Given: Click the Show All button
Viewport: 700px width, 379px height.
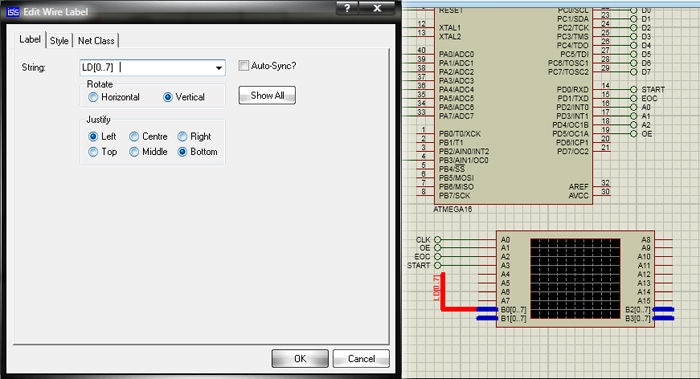Looking at the screenshot, I should tap(267, 96).
